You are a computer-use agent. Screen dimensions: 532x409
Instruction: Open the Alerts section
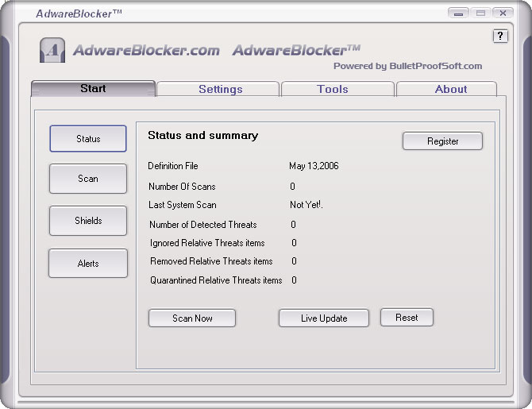tap(88, 264)
